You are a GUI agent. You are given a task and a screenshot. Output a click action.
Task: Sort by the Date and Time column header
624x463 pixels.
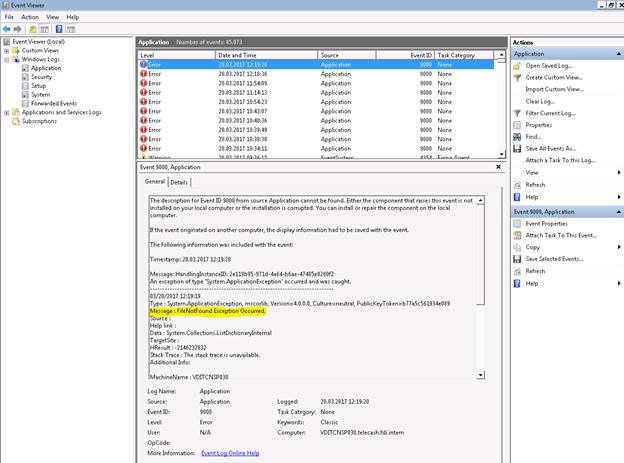(x=266, y=55)
